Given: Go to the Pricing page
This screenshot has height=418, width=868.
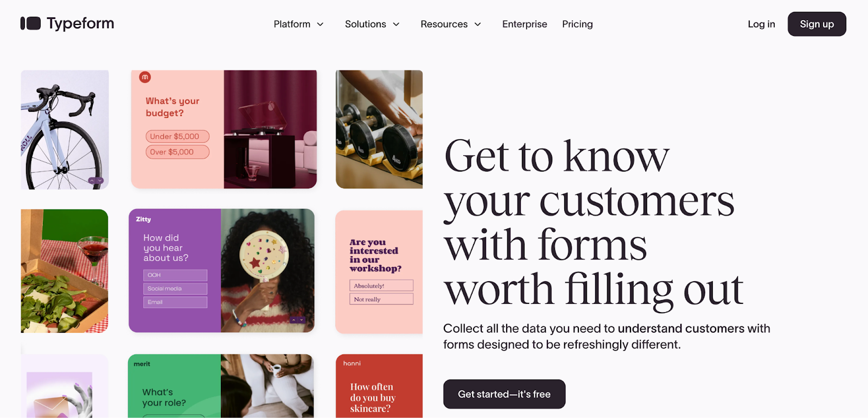Looking at the screenshot, I should (577, 24).
